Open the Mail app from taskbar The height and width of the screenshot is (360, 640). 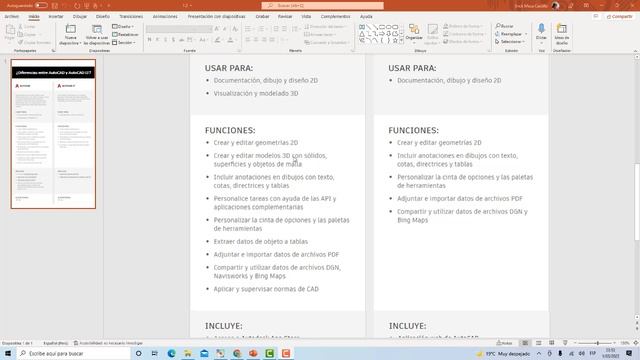point(204,353)
